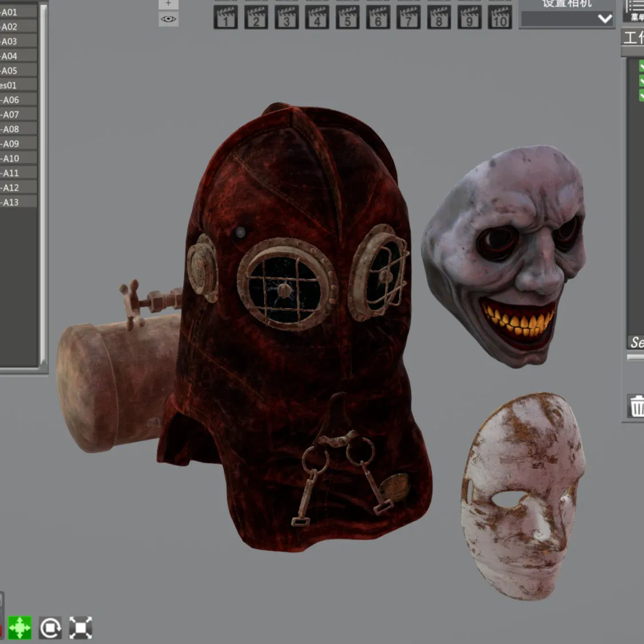Highlight list entry A08

[18, 129]
